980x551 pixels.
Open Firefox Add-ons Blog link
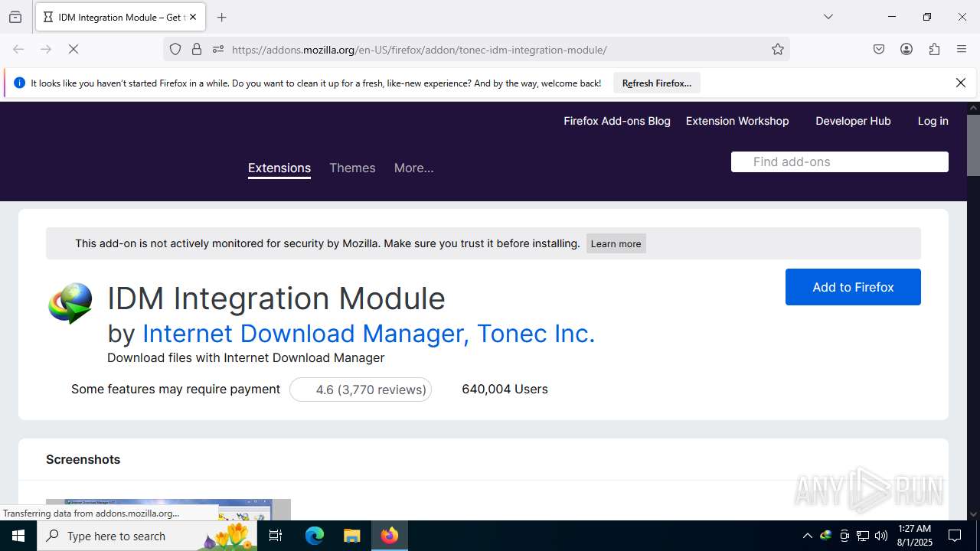pyautogui.click(x=617, y=121)
